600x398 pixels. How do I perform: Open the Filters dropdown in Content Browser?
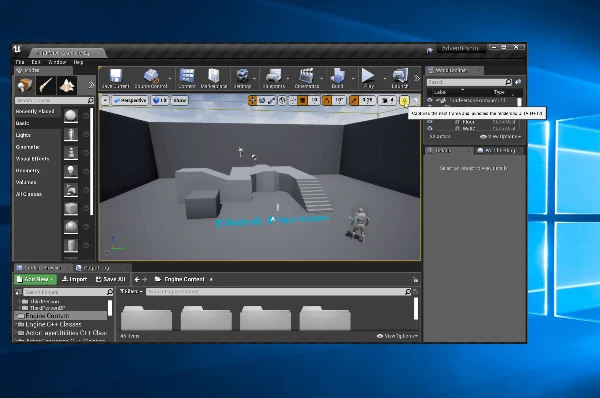click(x=131, y=292)
